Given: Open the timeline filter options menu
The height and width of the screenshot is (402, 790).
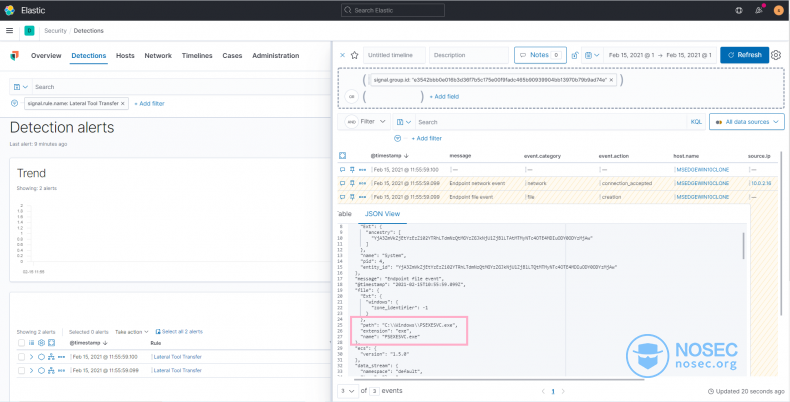Looking at the screenshot, I should point(398,138).
